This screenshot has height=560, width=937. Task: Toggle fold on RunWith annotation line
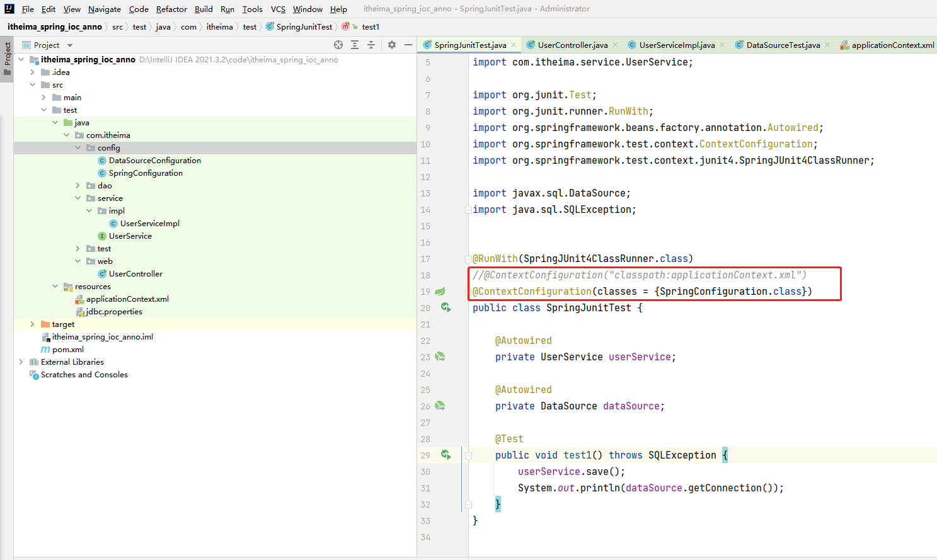tap(468, 258)
